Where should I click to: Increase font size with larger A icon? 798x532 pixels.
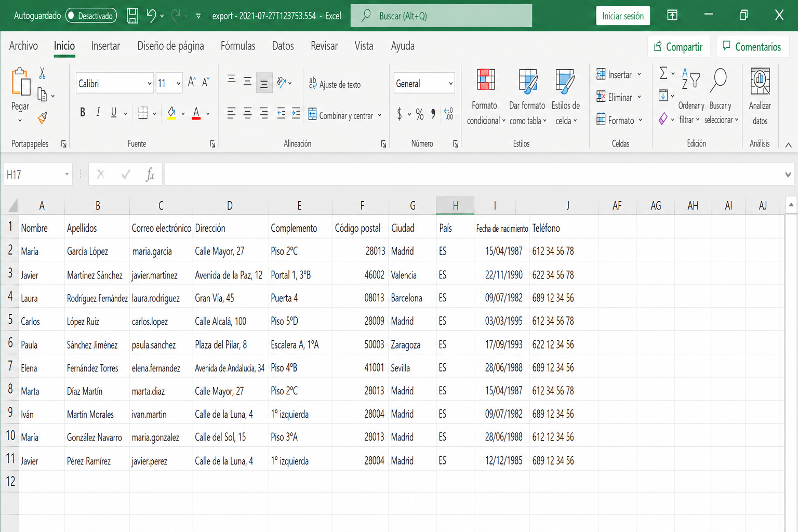[192, 82]
